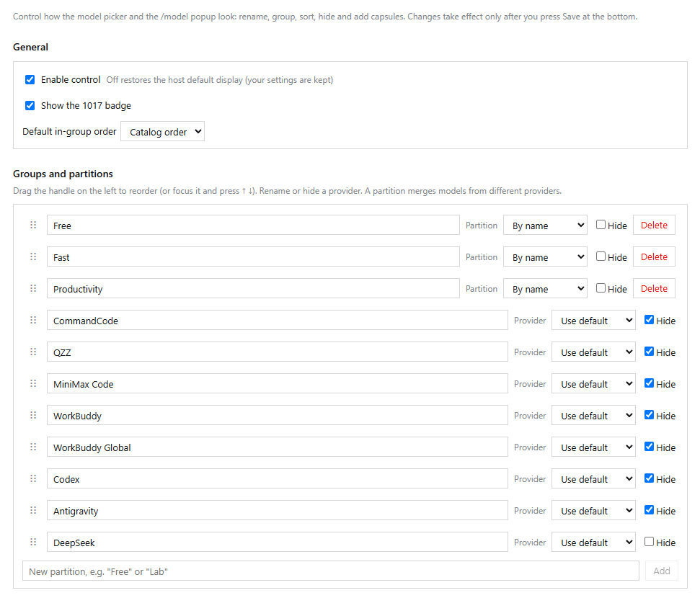This screenshot has height=598, width=700.
Task: Click the Groups and partitions heading
Action: tap(63, 174)
